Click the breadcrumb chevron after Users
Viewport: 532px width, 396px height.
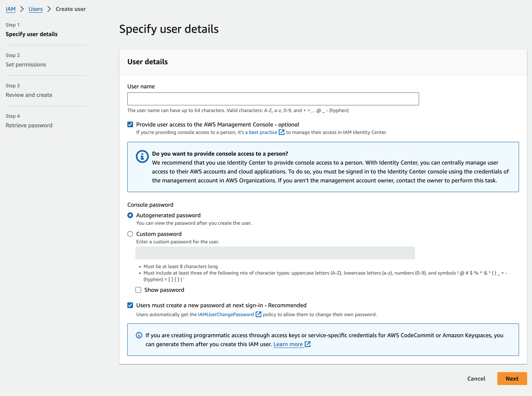49,9
